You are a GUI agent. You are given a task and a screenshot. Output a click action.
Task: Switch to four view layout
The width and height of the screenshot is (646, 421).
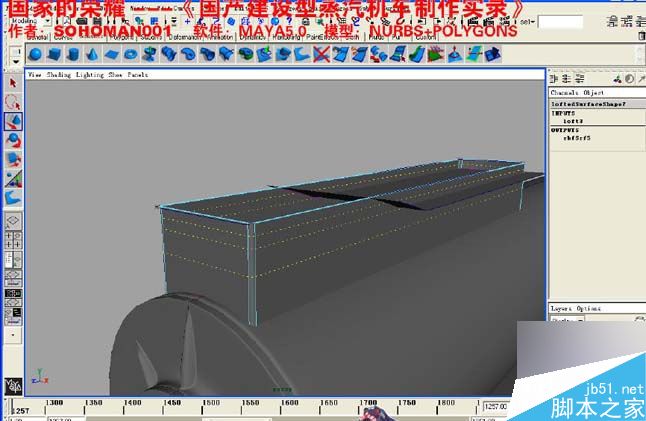(14, 242)
